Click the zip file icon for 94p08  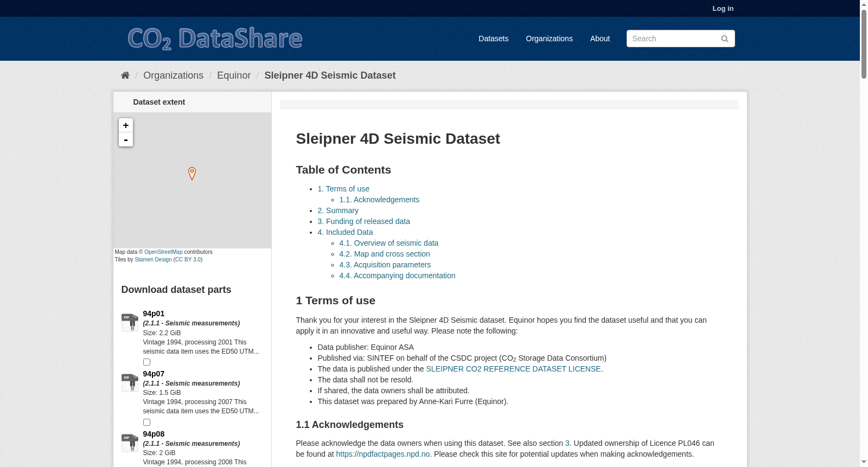tap(130, 443)
